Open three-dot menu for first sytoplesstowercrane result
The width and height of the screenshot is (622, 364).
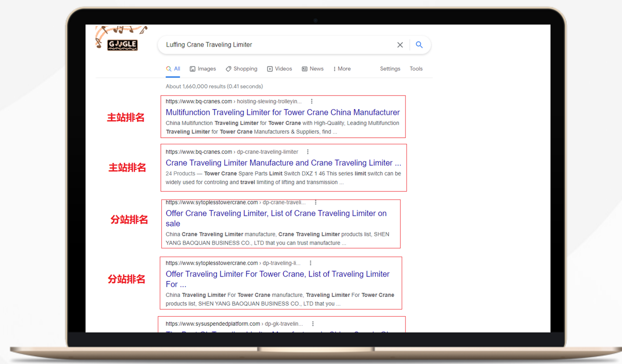click(315, 203)
